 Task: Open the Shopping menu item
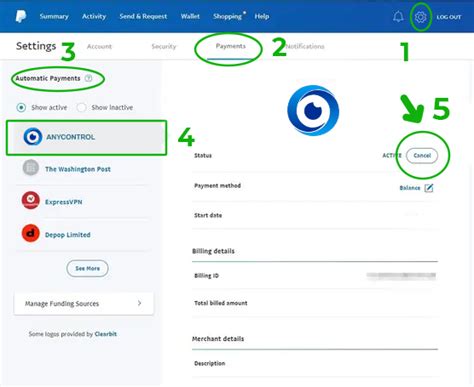point(227,16)
